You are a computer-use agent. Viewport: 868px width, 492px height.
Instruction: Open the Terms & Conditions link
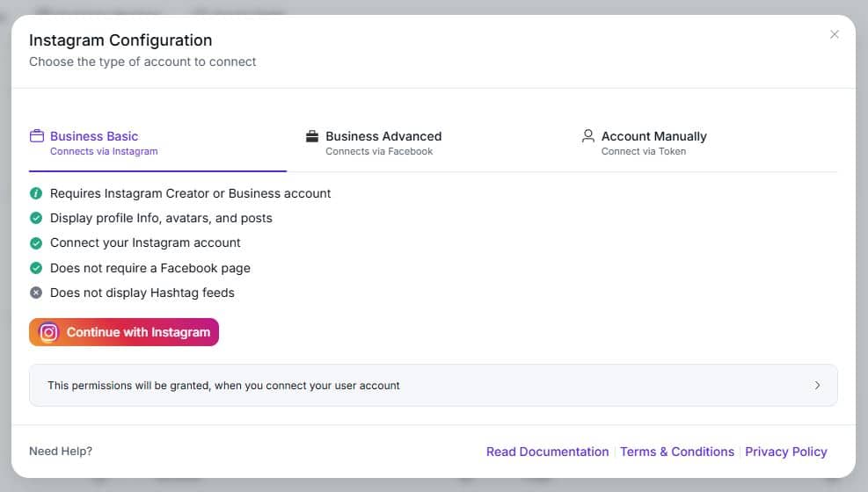pos(677,452)
